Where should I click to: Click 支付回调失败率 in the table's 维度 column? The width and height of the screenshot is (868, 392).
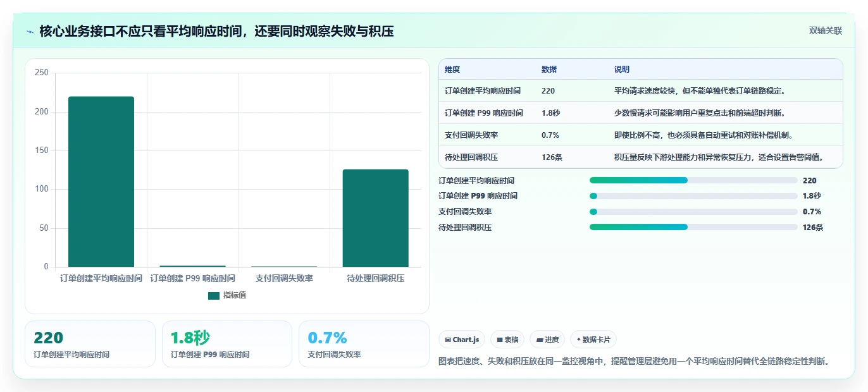[x=471, y=135]
